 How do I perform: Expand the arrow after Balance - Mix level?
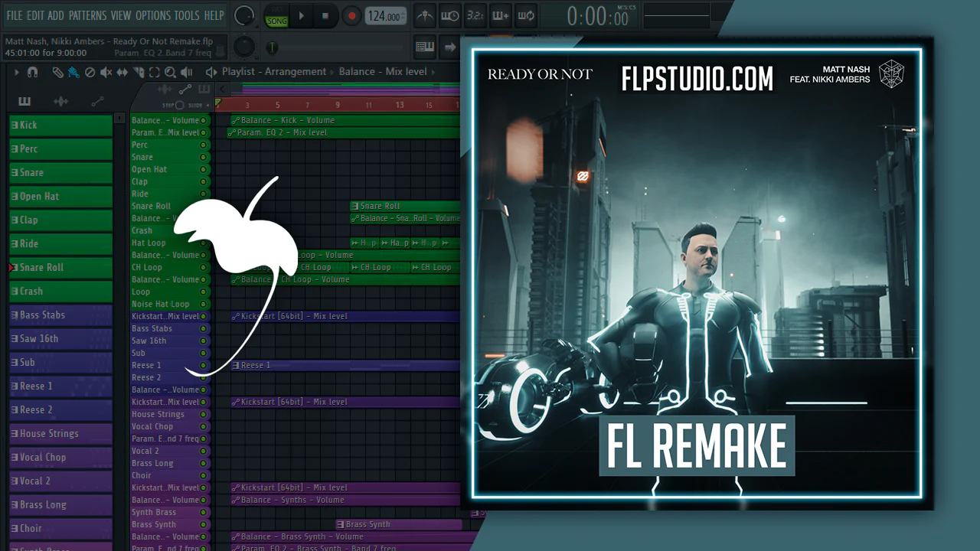point(434,72)
